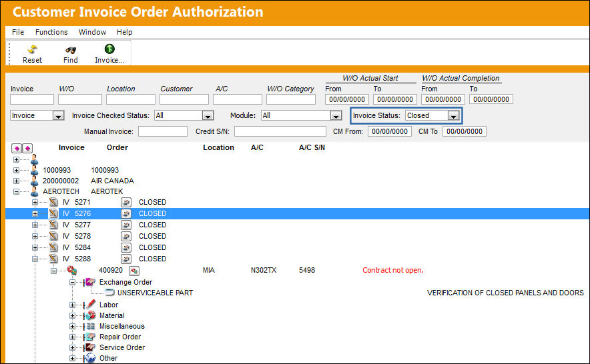Click the AEROTECH customer person icon

[34, 191]
